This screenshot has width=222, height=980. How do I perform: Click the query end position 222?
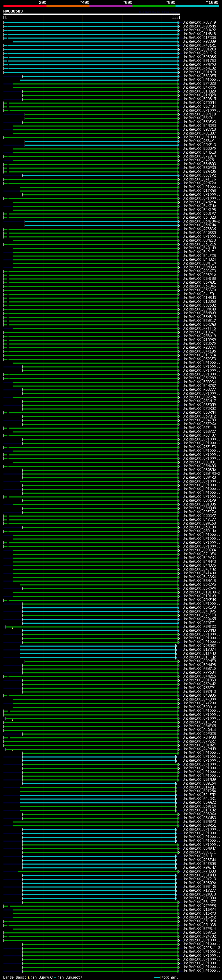(x=175, y=17)
